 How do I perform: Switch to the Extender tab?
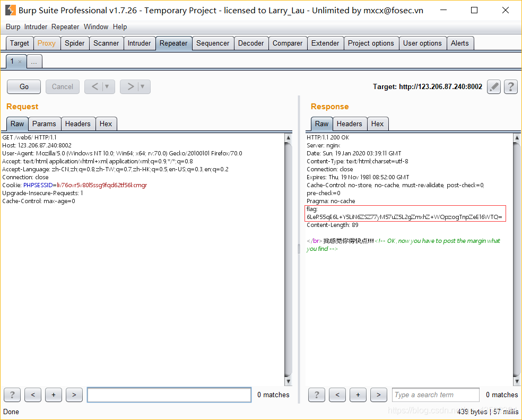coord(325,43)
